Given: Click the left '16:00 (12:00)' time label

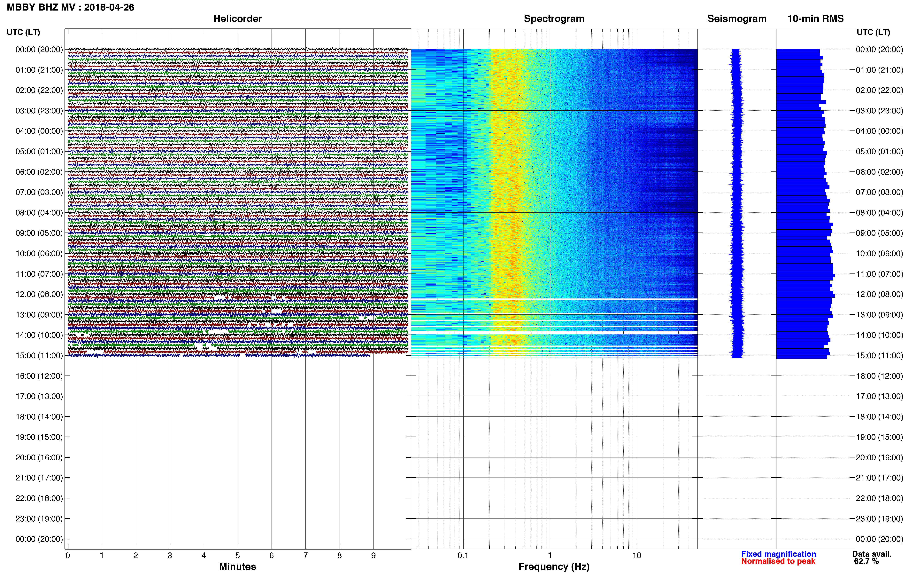Looking at the screenshot, I should tap(39, 376).
